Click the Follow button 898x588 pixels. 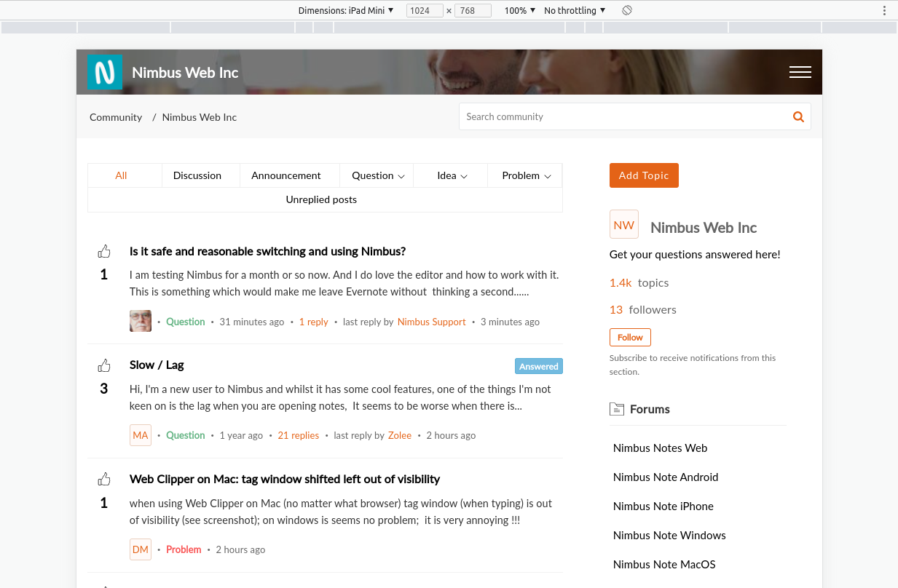coord(630,338)
